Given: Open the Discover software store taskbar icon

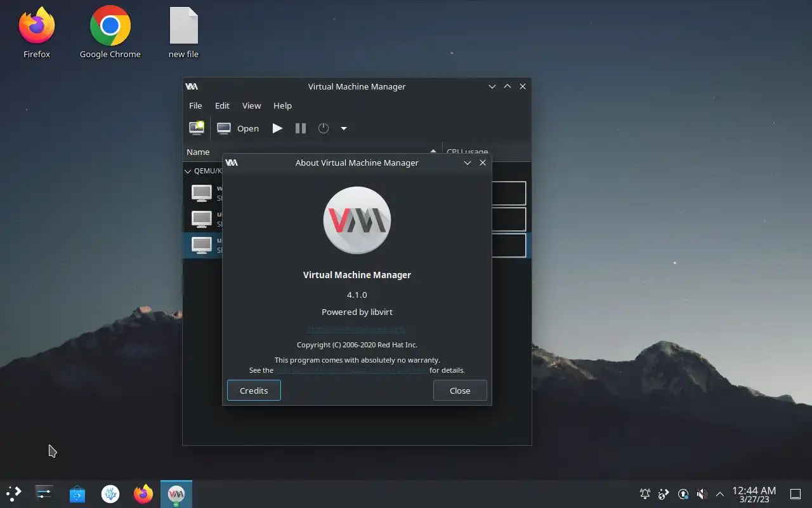Looking at the screenshot, I should click(x=77, y=493).
